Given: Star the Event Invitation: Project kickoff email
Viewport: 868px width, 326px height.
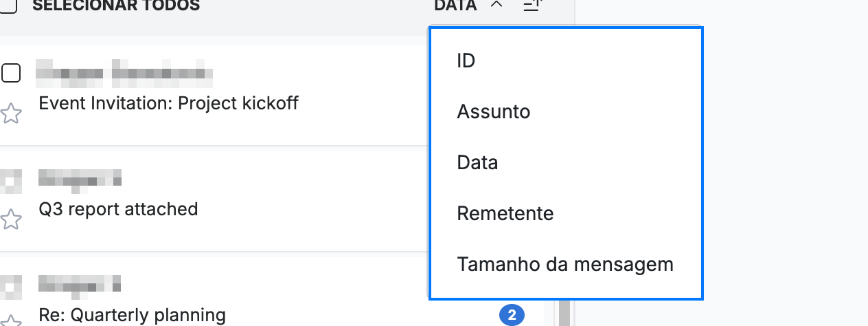Looking at the screenshot, I should click(x=10, y=113).
